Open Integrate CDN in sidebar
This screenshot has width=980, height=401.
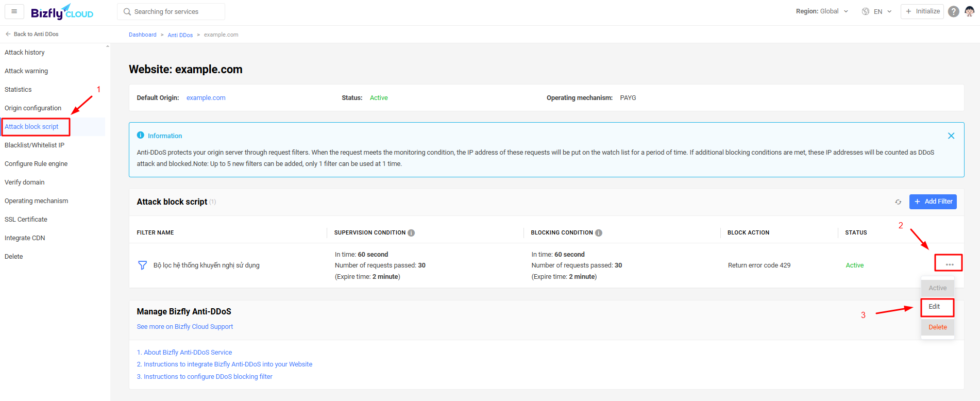click(x=25, y=238)
